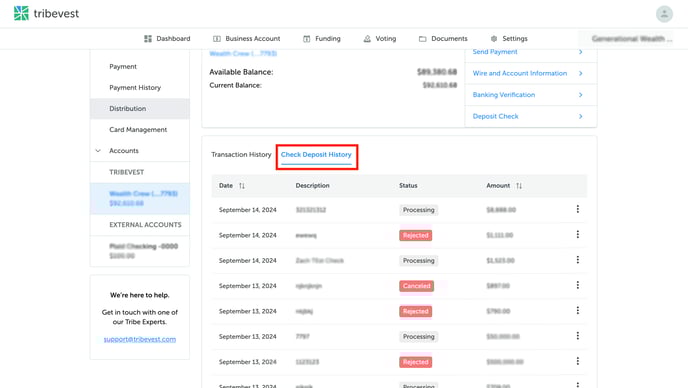This screenshot has width=688, height=388.
Task: Click the Wealth Crew account link above balance
Action: pyautogui.click(x=243, y=54)
